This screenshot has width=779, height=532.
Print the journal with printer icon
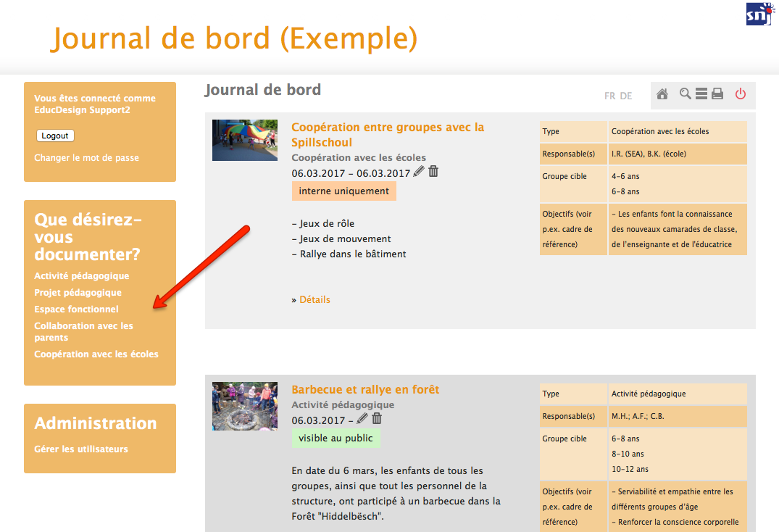tap(717, 94)
